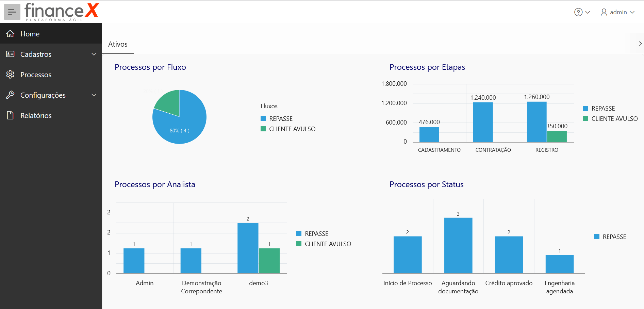Click the Início de Processo bar
Image resolution: width=644 pixels, height=309 pixels.
[x=408, y=255]
